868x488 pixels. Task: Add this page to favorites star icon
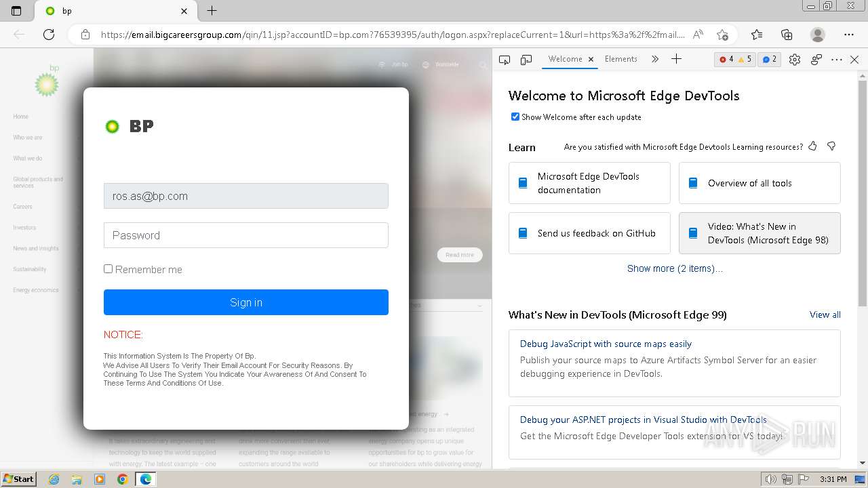[722, 35]
